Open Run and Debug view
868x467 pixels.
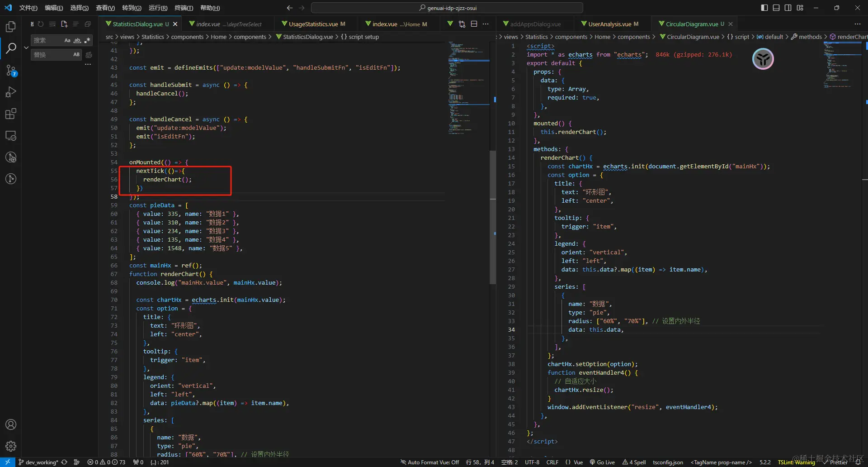(11, 92)
